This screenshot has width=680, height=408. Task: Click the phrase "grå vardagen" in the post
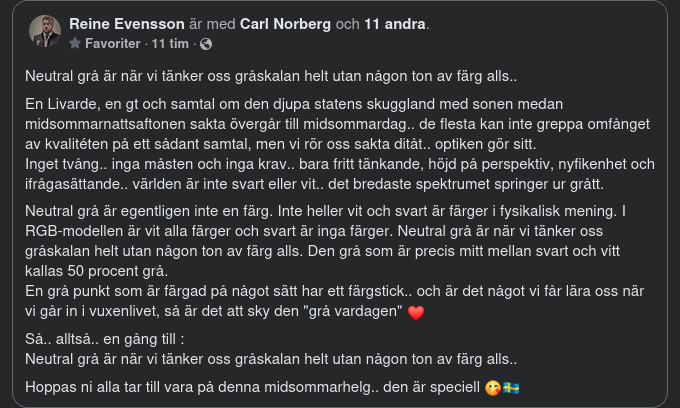click(358, 312)
